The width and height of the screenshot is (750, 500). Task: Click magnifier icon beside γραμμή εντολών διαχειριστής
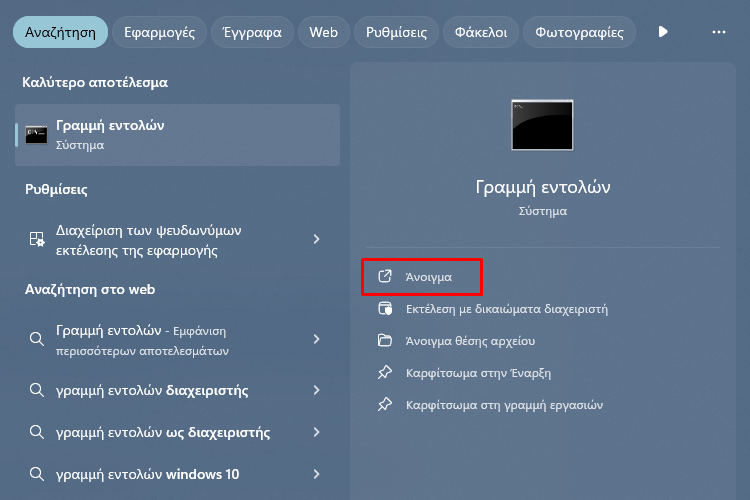[37, 390]
